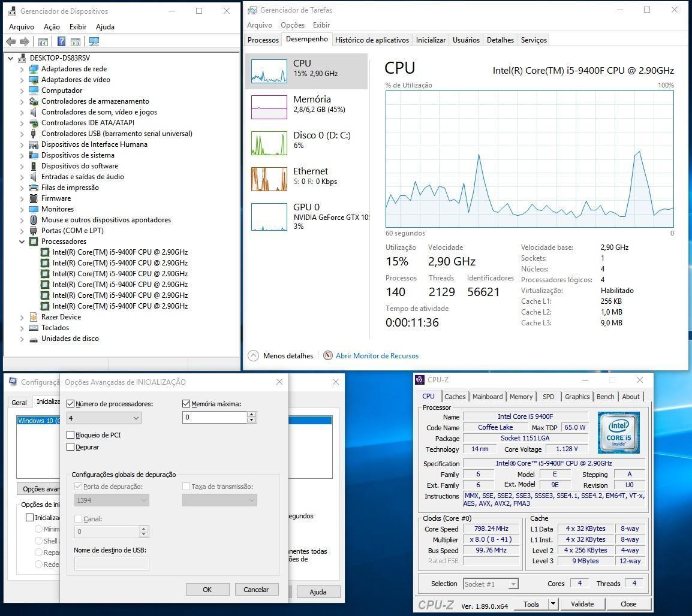692x616 pixels.
Task: Click the Firmware category icon
Action: (34, 198)
